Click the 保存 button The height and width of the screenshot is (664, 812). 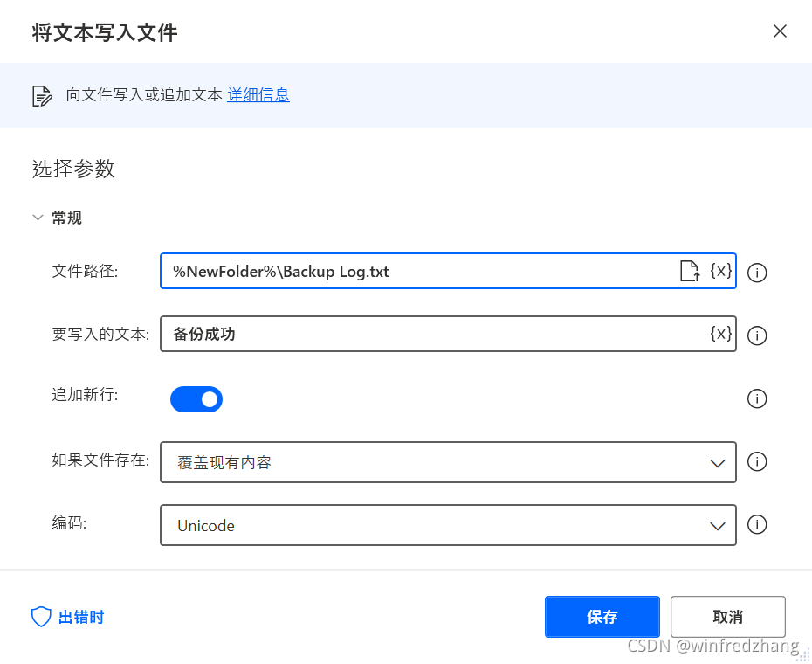point(602,617)
